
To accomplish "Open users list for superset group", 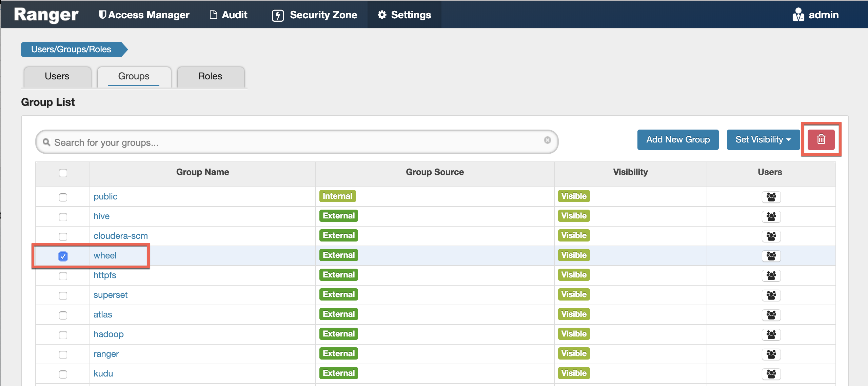I will 771,295.
